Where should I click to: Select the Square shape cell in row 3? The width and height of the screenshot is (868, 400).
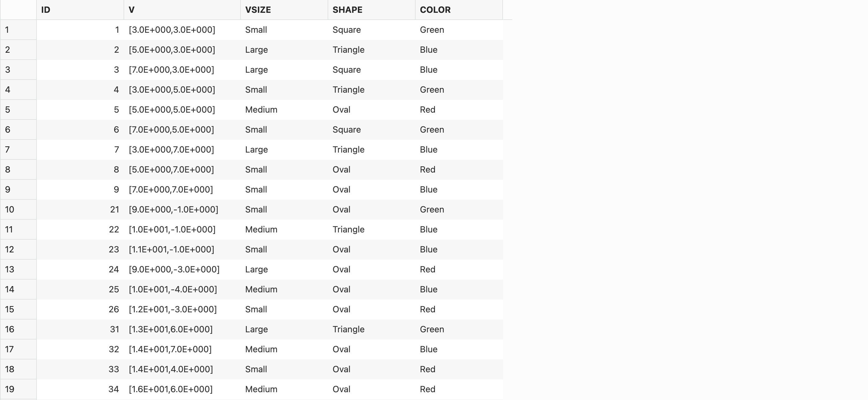(346, 70)
